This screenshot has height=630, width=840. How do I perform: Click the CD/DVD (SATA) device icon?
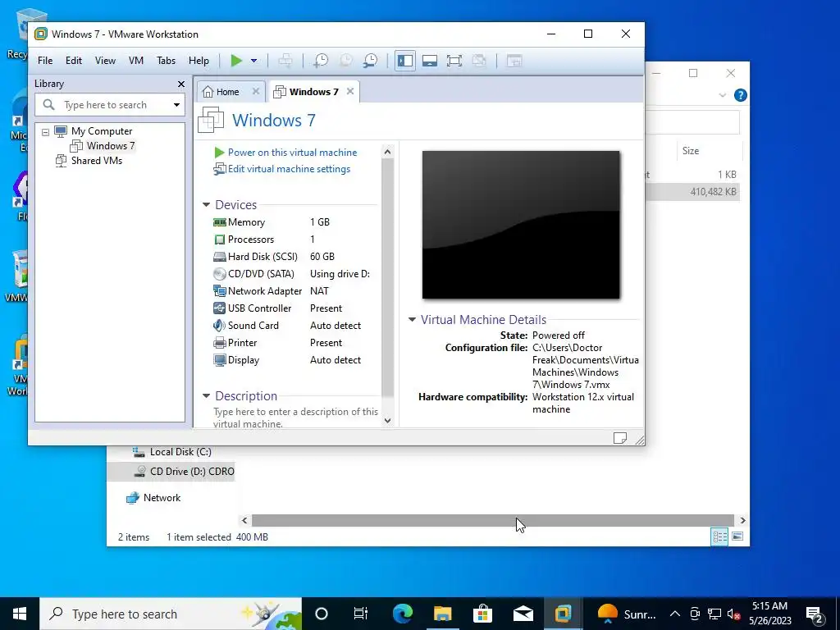(220, 274)
